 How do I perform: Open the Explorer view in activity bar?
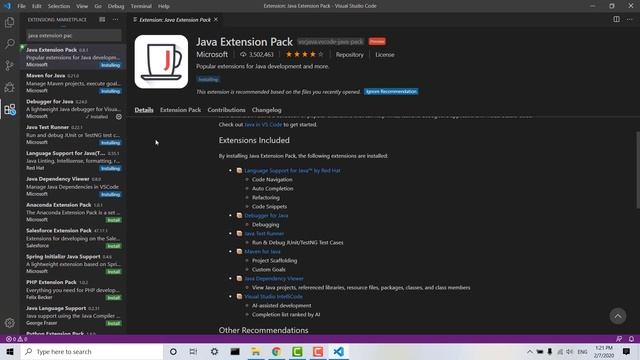tap(9, 22)
